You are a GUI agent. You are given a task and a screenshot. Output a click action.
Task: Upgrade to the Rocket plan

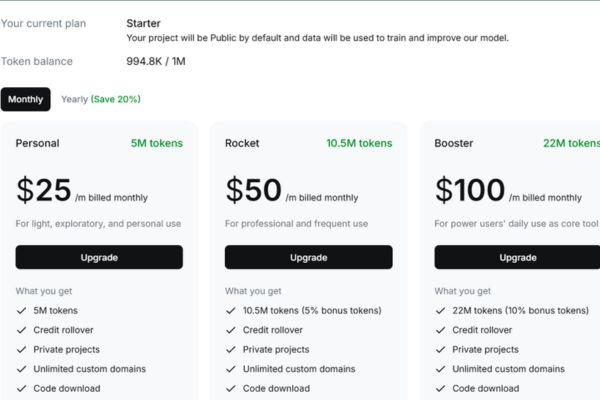point(308,257)
